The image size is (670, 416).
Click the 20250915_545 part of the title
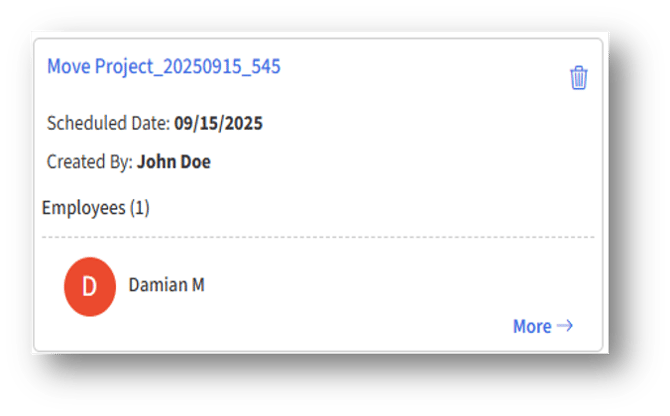click(x=222, y=67)
